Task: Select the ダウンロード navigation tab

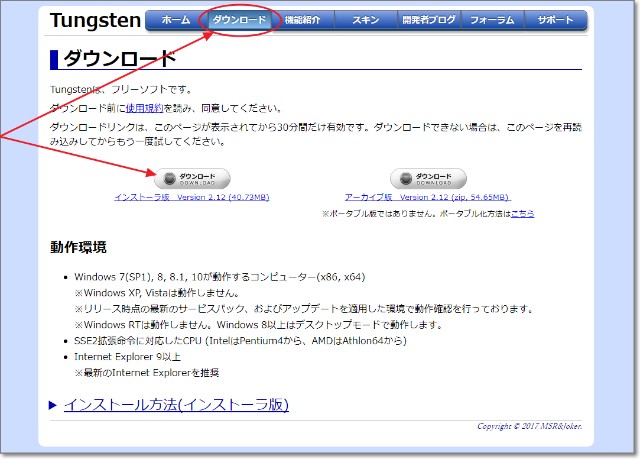Action: click(240, 20)
